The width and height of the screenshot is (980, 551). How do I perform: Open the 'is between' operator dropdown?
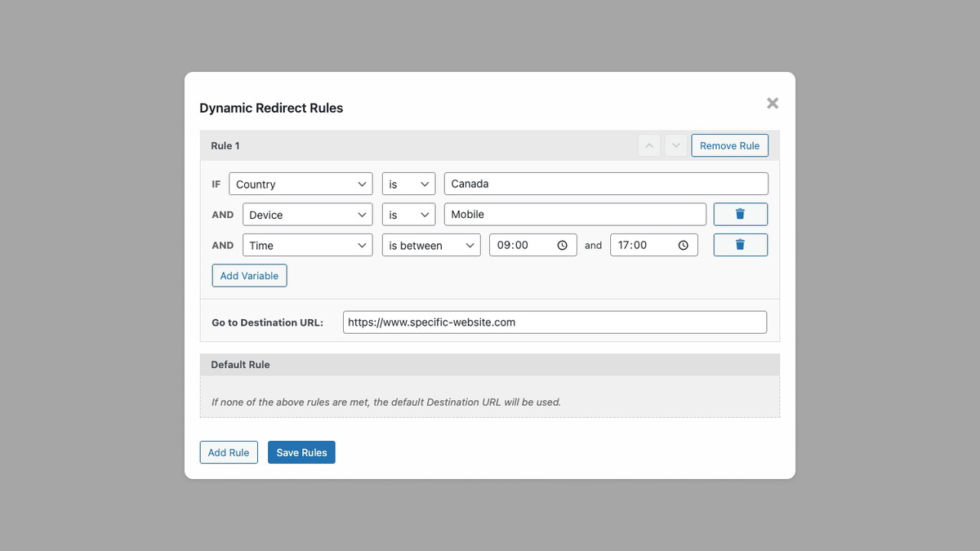(x=431, y=244)
